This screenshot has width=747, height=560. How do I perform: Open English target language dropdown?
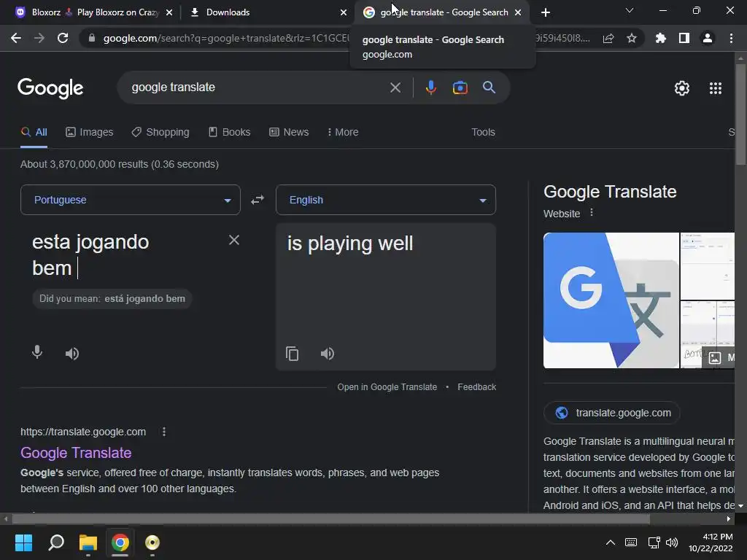(386, 200)
